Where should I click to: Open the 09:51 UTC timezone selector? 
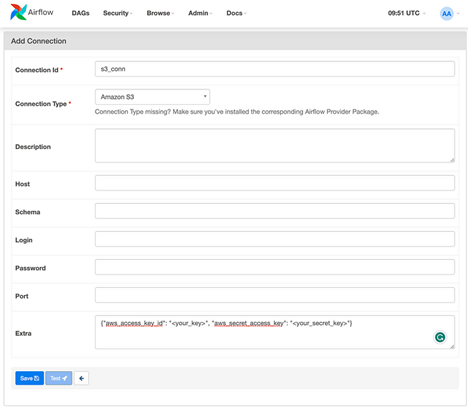pos(406,13)
